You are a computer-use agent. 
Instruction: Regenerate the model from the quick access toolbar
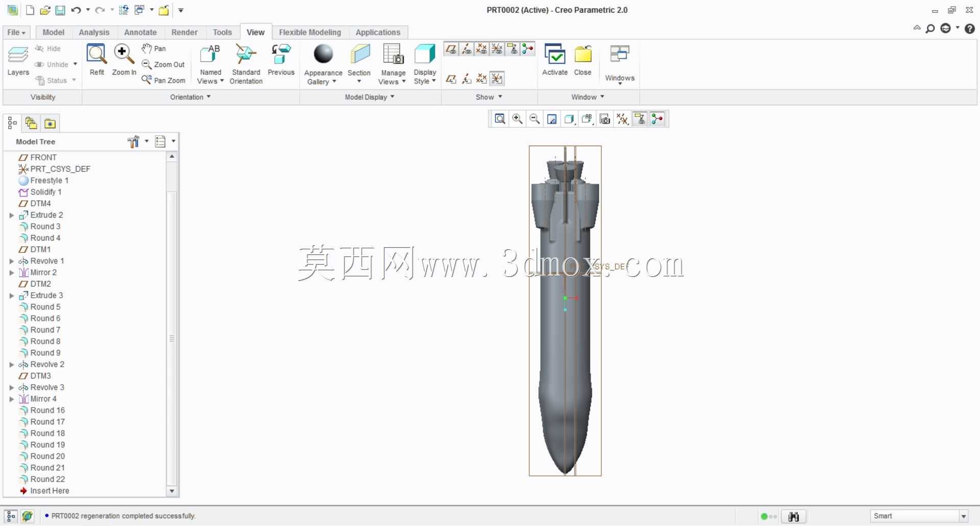(x=124, y=10)
